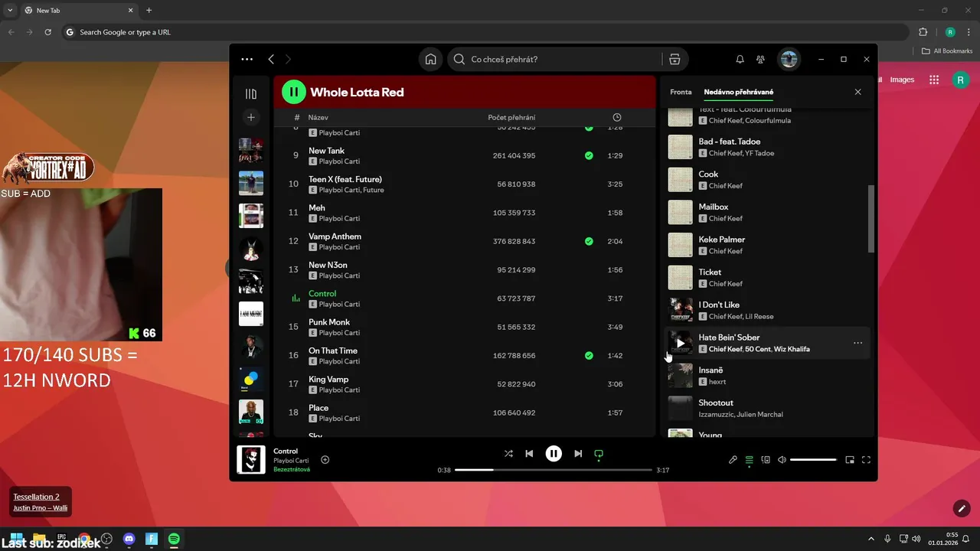Image resolution: width=980 pixels, height=551 pixels.
Task: Open Whole Lotta Red album title
Action: [x=357, y=92]
